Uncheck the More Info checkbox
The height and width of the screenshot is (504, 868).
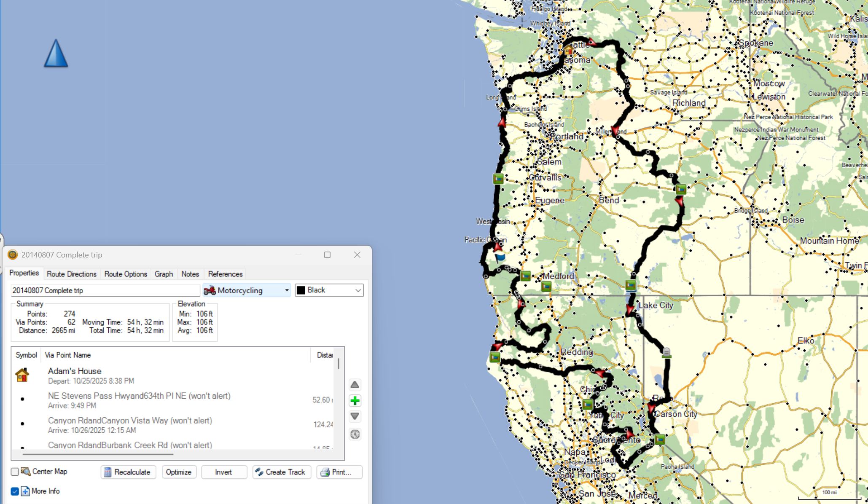tap(15, 491)
